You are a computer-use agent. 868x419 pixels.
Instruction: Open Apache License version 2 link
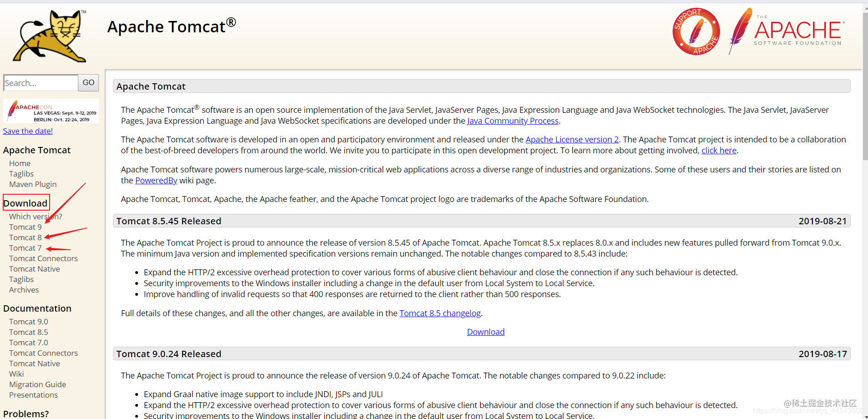(x=572, y=140)
